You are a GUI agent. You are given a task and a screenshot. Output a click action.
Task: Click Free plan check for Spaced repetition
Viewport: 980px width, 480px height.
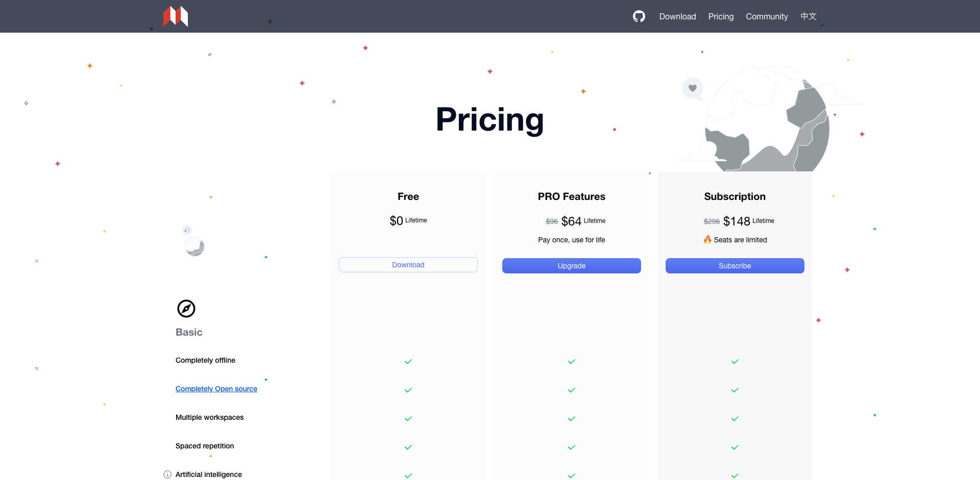[408, 447]
